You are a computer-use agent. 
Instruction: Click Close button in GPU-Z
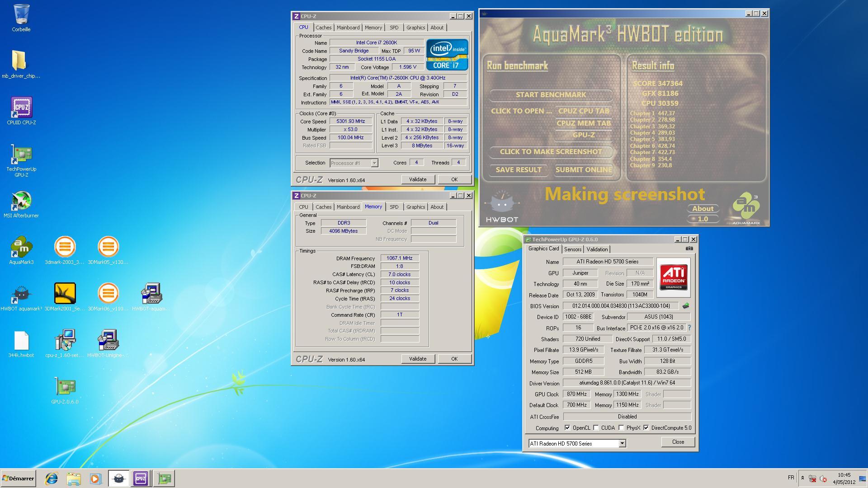(x=678, y=442)
